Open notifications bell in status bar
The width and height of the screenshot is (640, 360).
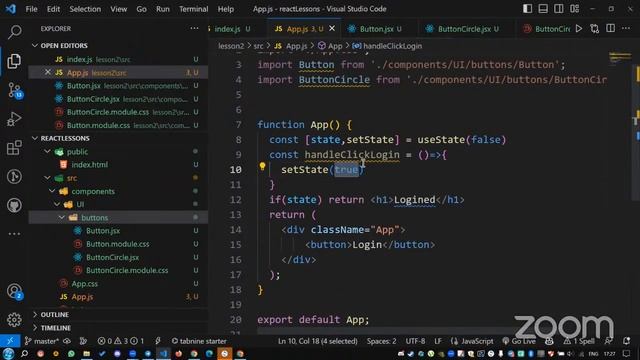coord(627,341)
